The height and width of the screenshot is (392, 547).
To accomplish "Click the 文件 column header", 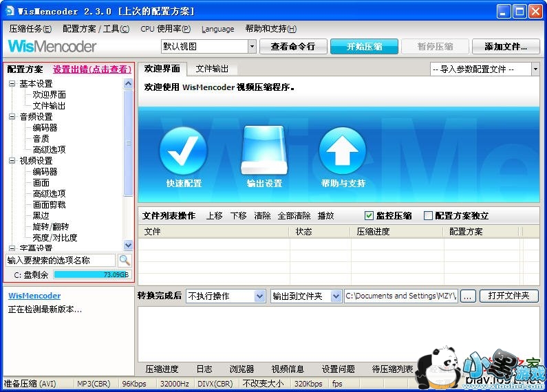I will coord(213,232).
